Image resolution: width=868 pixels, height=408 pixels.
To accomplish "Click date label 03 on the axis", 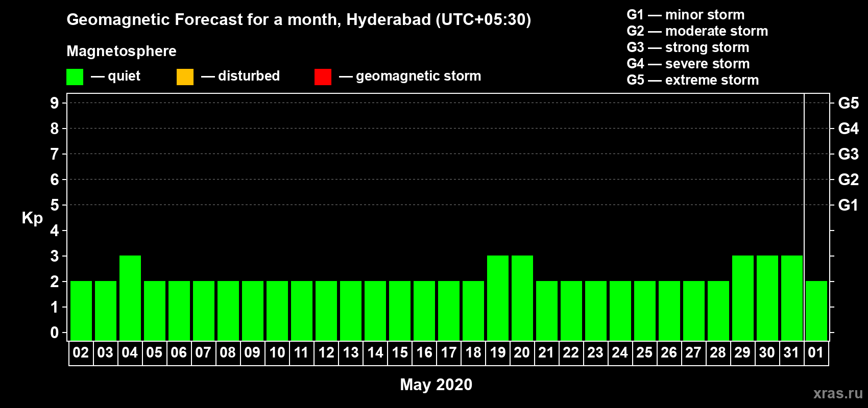I will tap(105, 352).
